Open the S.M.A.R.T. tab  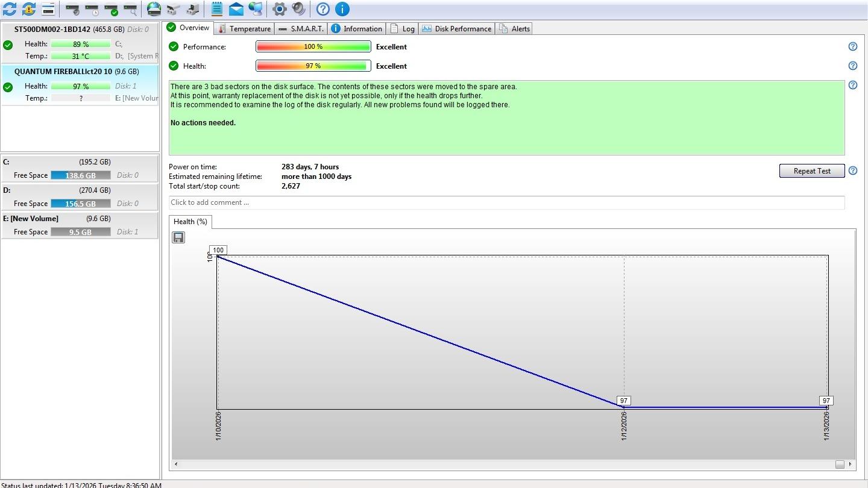coord(301,28)
